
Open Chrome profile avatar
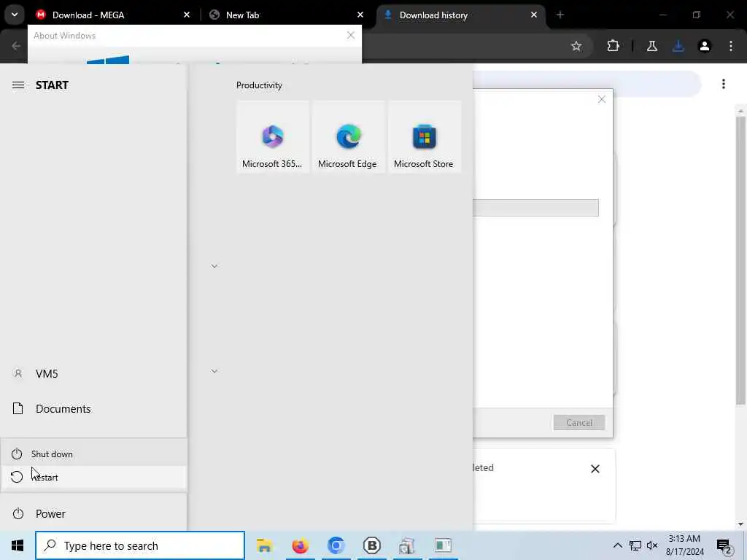tap(705, 46)
